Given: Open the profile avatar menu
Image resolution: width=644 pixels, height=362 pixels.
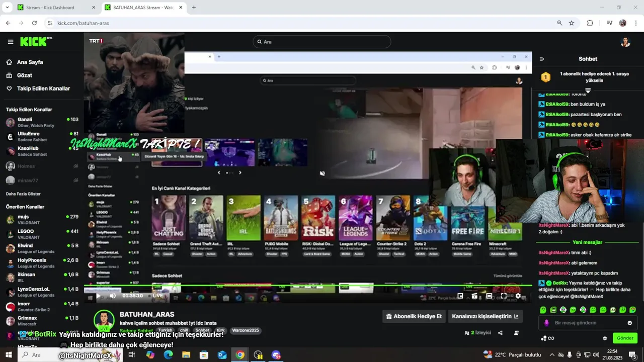Looking at the screenshot, I should (x=625, y=42).
